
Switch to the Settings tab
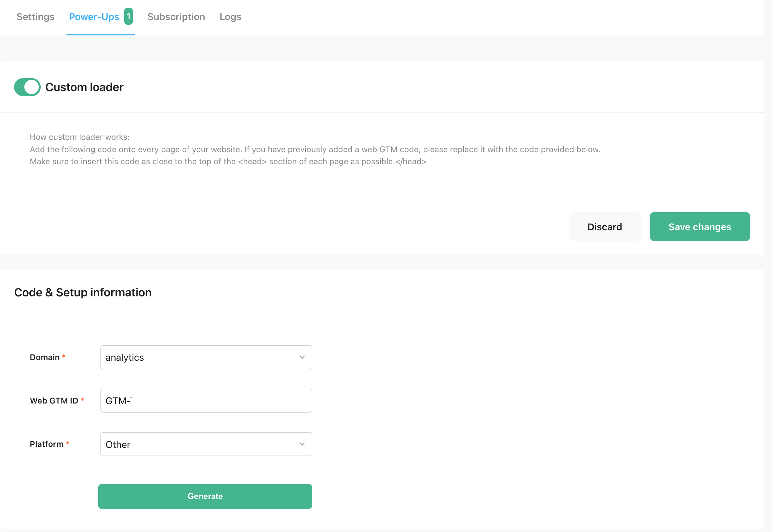pos(35,17)
